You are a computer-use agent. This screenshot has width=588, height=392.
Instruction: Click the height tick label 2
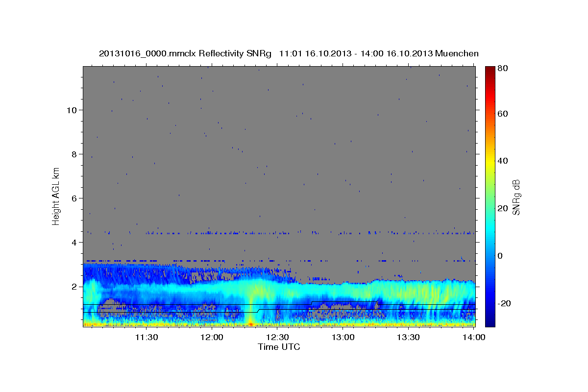(73, 286)
